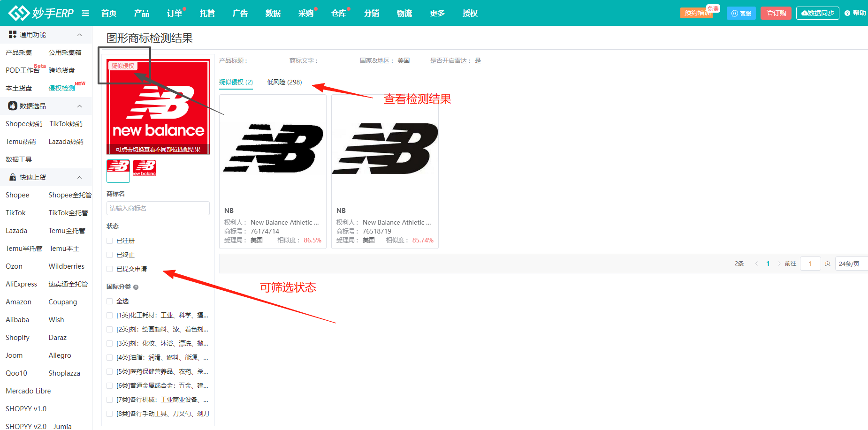This screenshot has height=430, width=868.
Task: Open the 24条/页 page size dropdown
Action: (x=851, y=264)
